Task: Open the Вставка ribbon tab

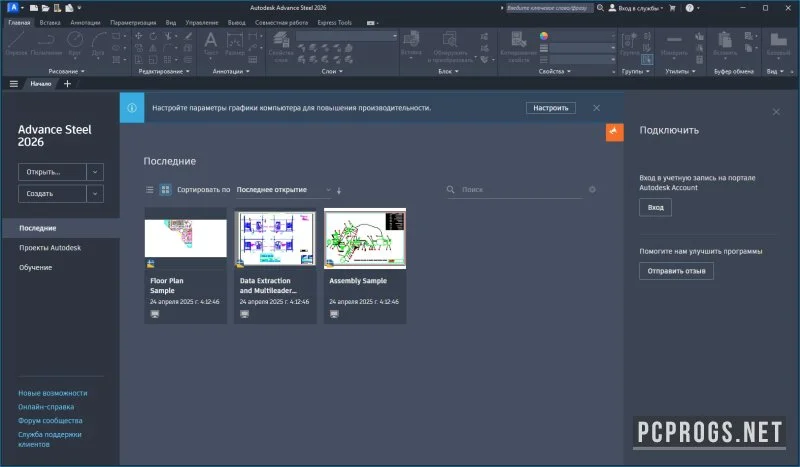Action: pos(50,22)
